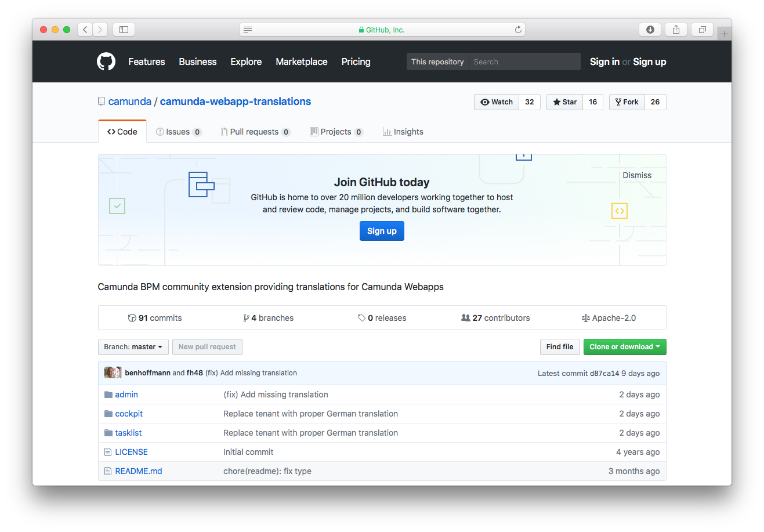
Task: Open the watchers count 32
Action: [x=530, y=102]
